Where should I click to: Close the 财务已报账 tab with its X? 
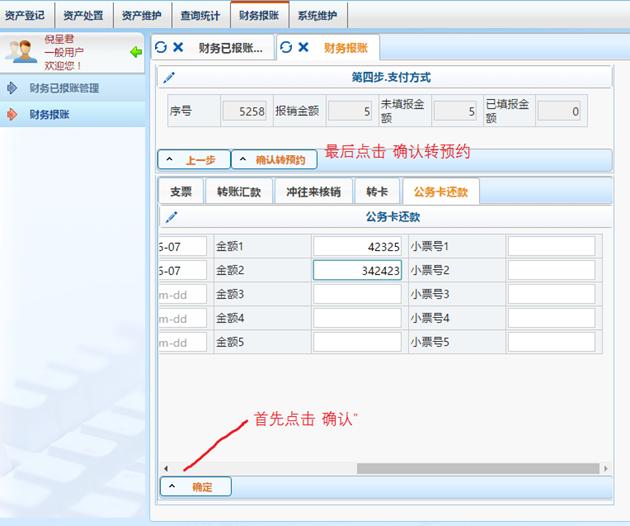click(178, 47)
